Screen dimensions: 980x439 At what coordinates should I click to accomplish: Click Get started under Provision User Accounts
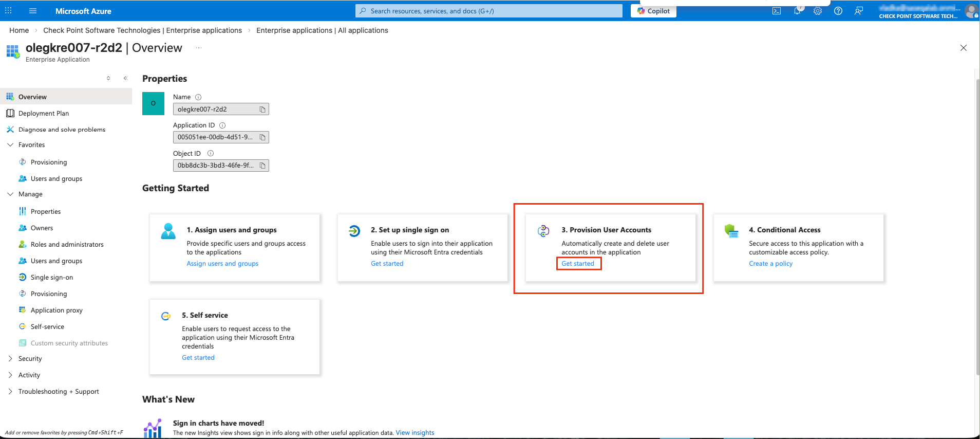(x=578, y=264)
